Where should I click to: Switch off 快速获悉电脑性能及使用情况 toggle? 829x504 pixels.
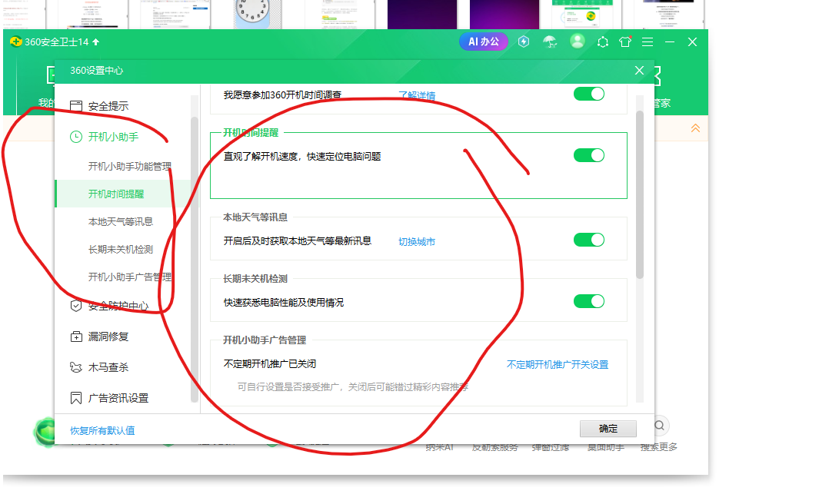[589, 301]
